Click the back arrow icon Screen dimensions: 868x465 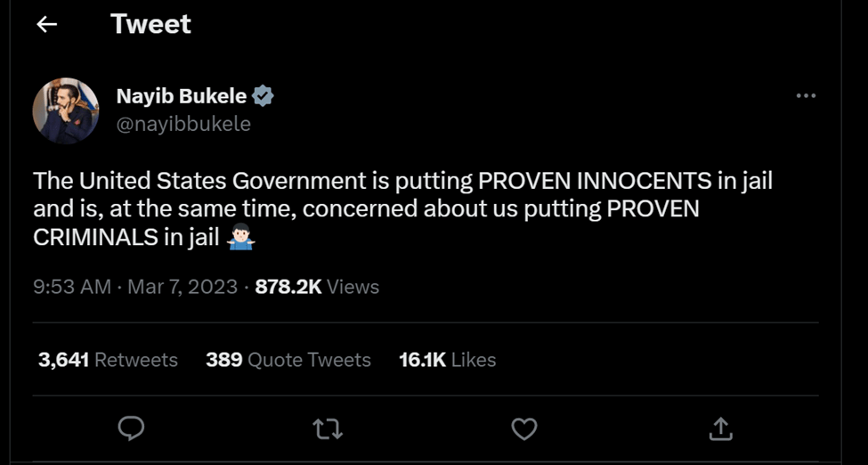[46, 25]
